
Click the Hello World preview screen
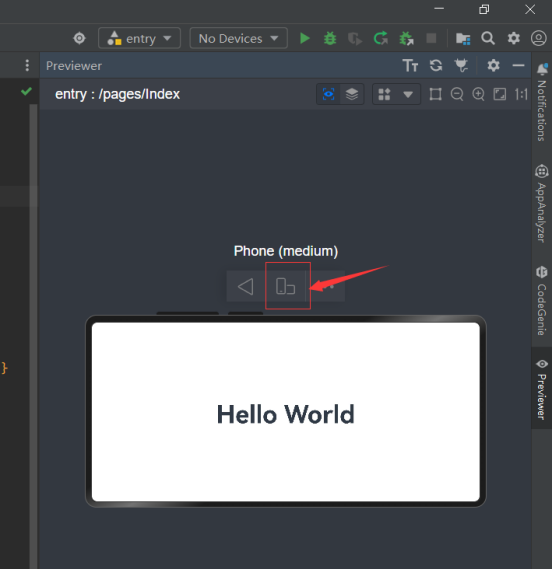tap(286, 412)
